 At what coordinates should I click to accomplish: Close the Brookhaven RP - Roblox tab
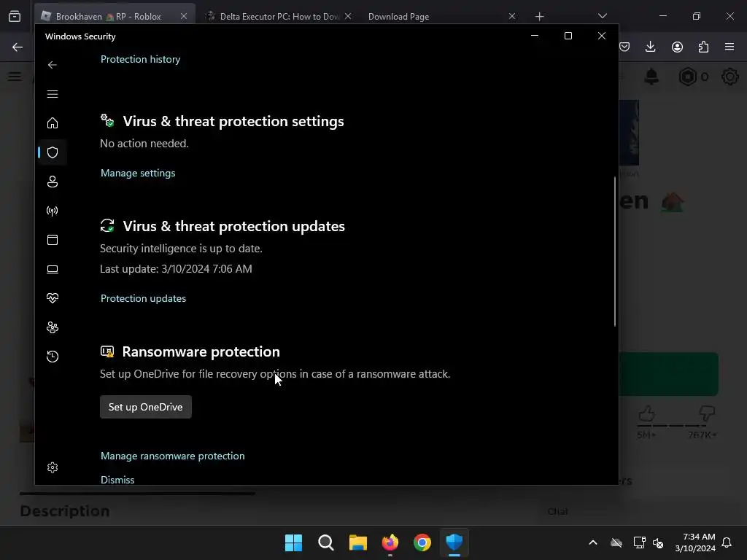point(184,16)
